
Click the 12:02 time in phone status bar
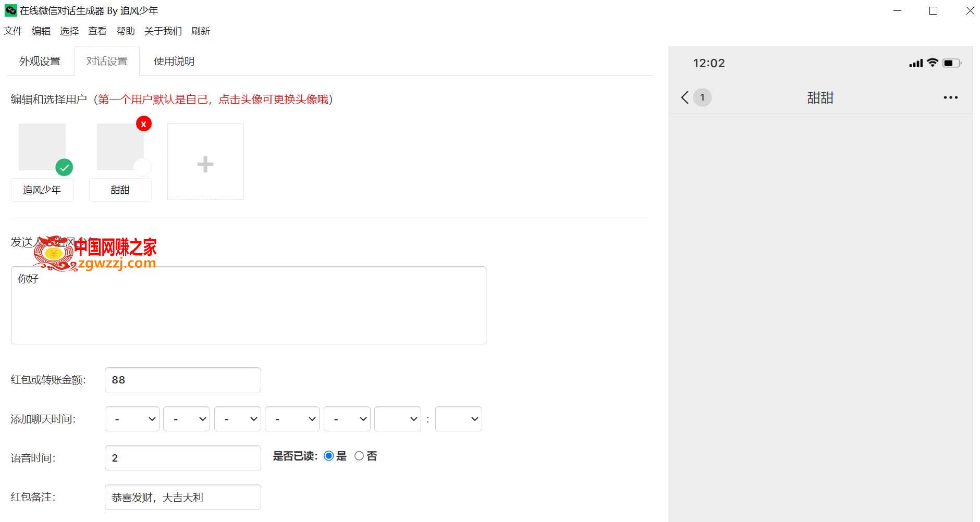(x=709, y=63)
